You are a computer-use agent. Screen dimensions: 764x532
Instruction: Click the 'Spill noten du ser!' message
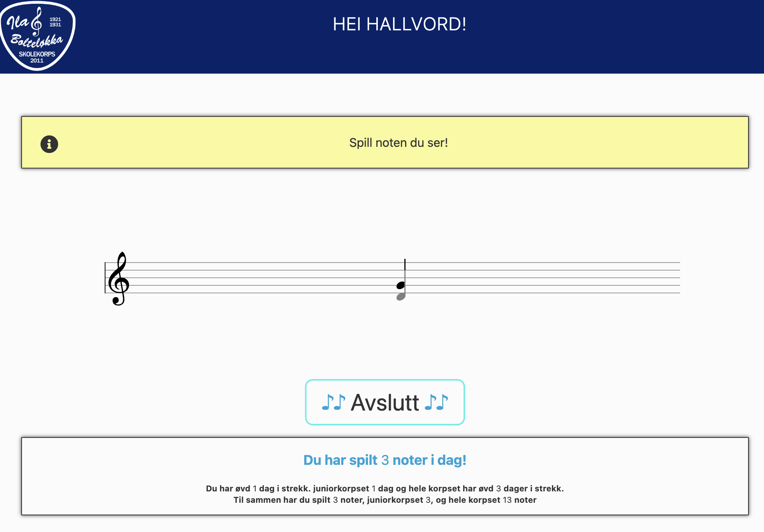pos(398,143)
